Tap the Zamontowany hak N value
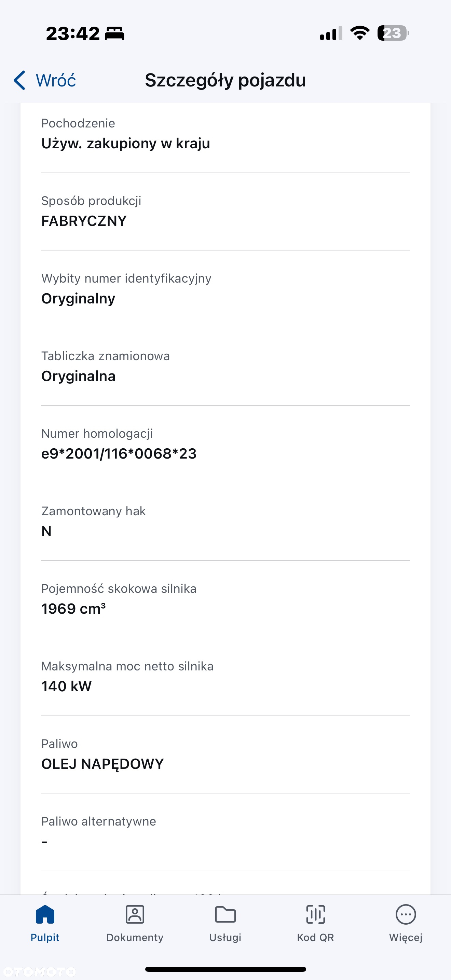Viewport: 451px width, 980px height. click(46, 531)
